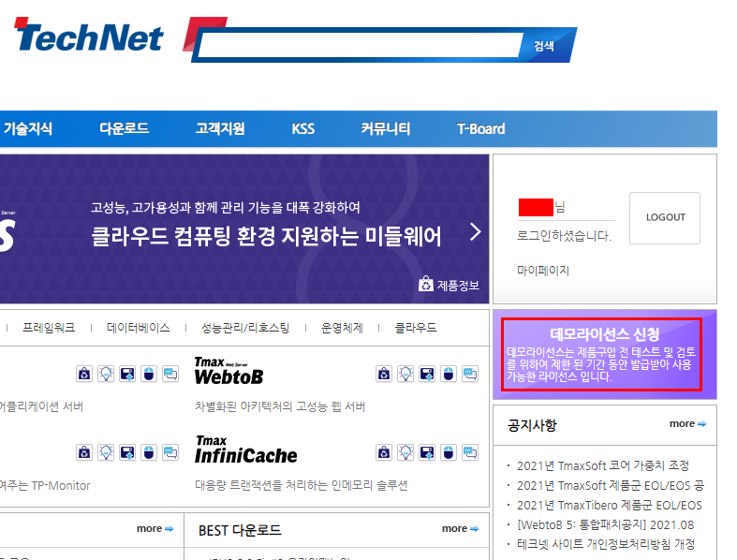
Task: Open the Tmax WebtoB product logo
Action: point(228,371)
